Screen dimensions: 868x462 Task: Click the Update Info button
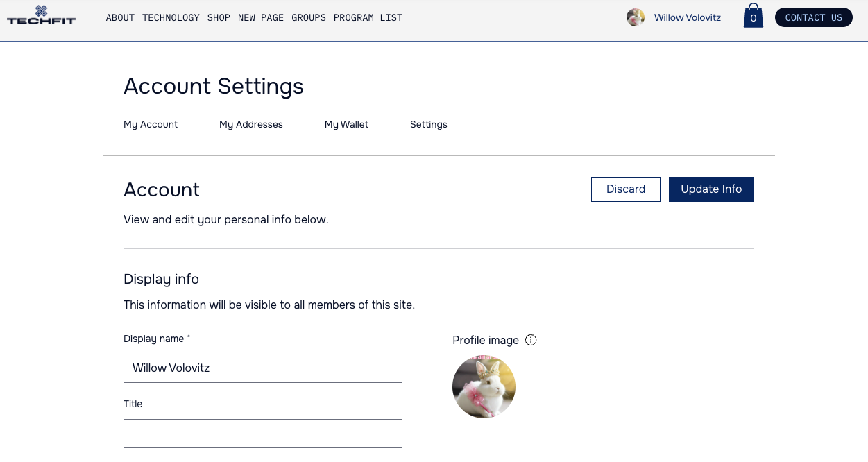(x=711, y=189)
